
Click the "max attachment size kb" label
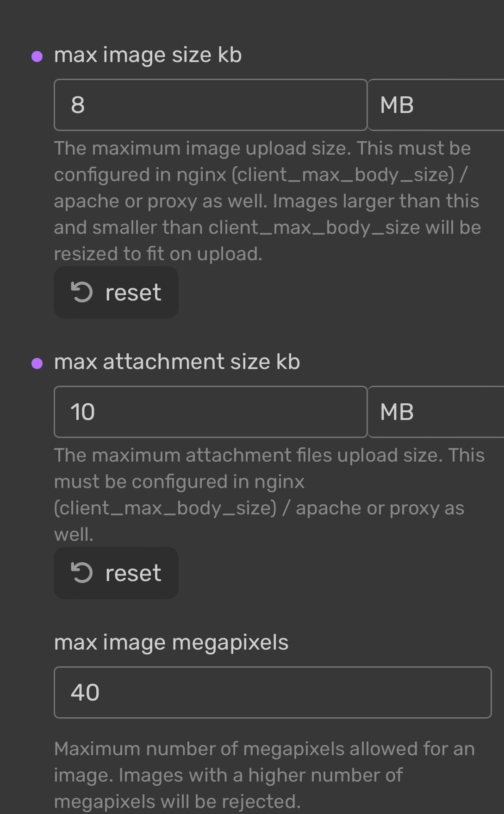[177, 362]
